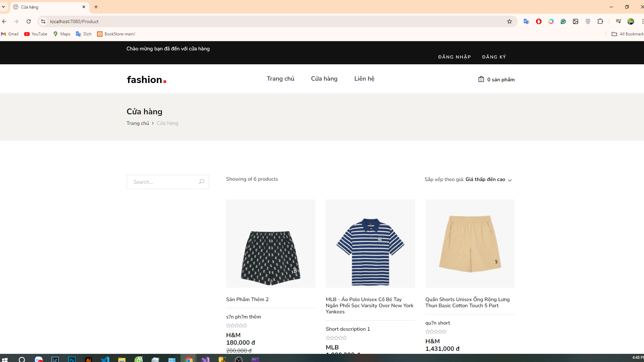Screen dimensions: 644x362
Task: Close the Cửa hàng browser tab
Action: pos(84,7)
